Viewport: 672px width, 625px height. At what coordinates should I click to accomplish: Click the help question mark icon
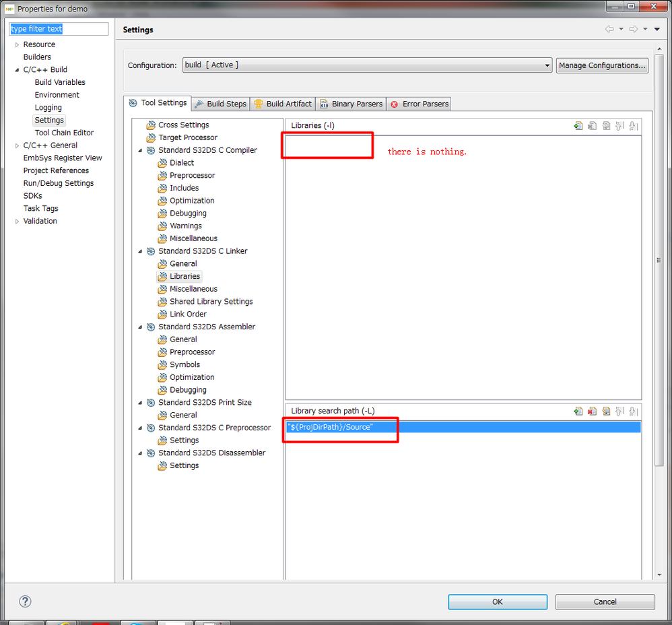(26, 601)
